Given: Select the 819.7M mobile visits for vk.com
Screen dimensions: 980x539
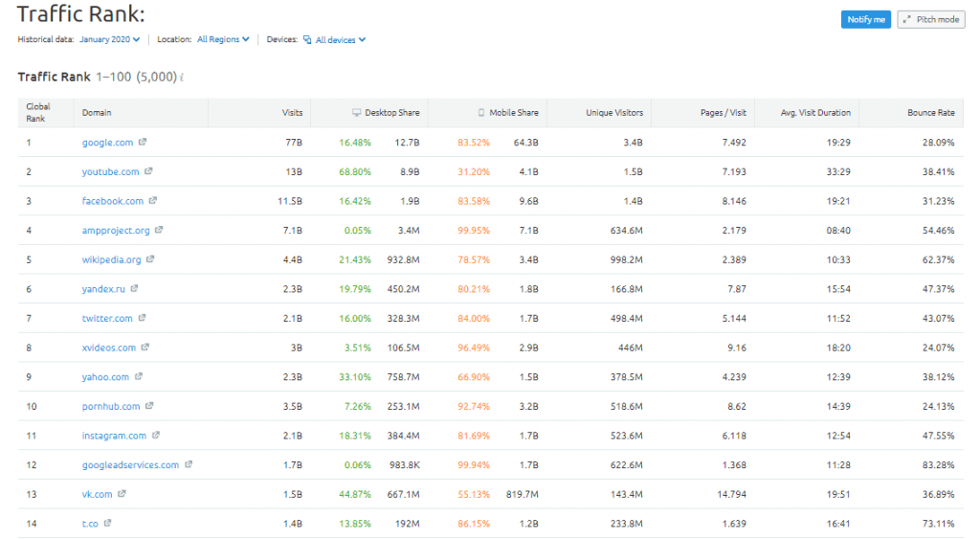Looking at the screenshot, I should 522,495.
